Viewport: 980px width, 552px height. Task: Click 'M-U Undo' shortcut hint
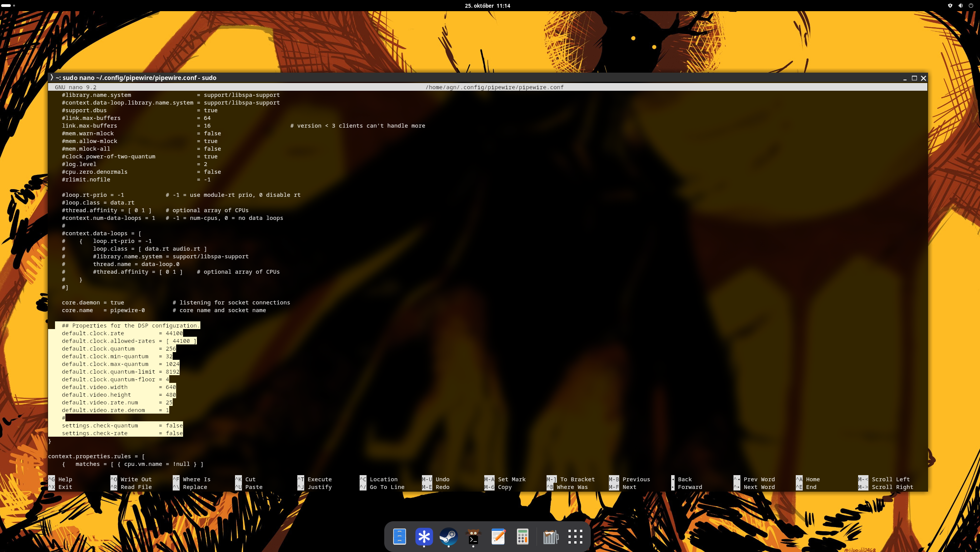(435, 479)
